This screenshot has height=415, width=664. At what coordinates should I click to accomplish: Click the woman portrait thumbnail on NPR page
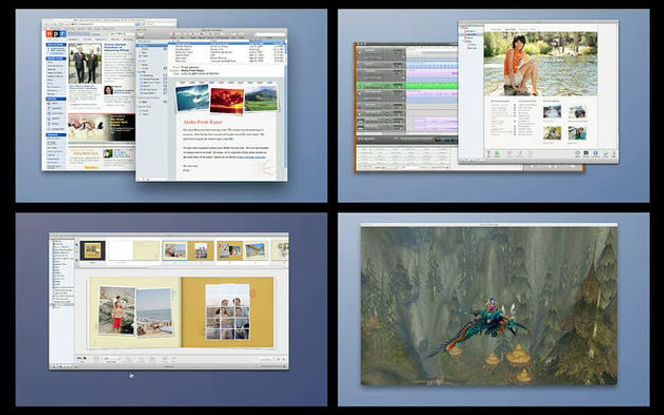click(x=108, y=90)
